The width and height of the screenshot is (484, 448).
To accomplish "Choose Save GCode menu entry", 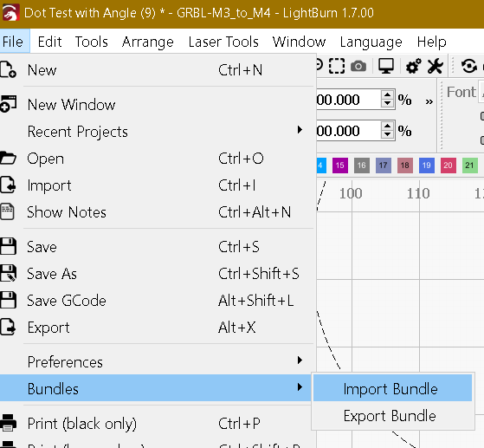I will point(158,301).
